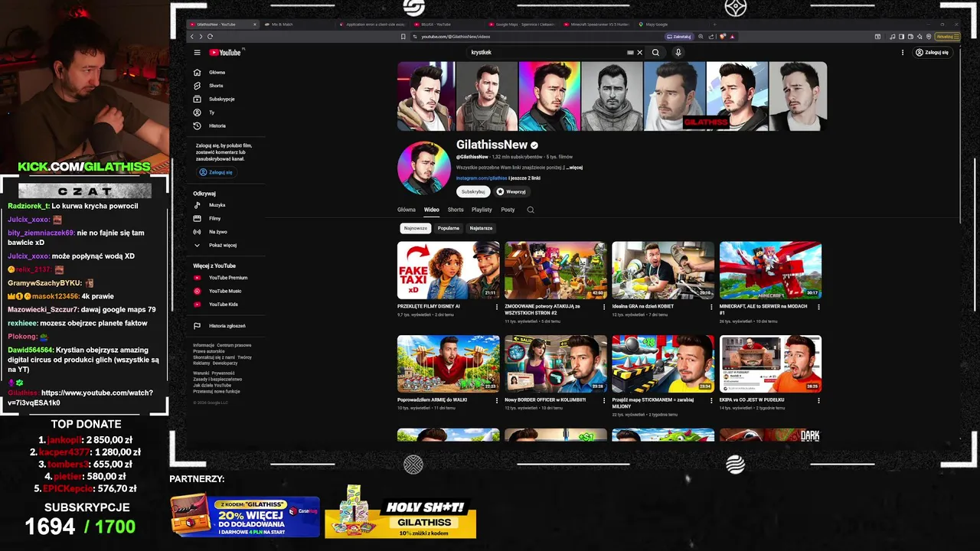
Task: Select the Najstarsze filter chip
Action: 481,228
